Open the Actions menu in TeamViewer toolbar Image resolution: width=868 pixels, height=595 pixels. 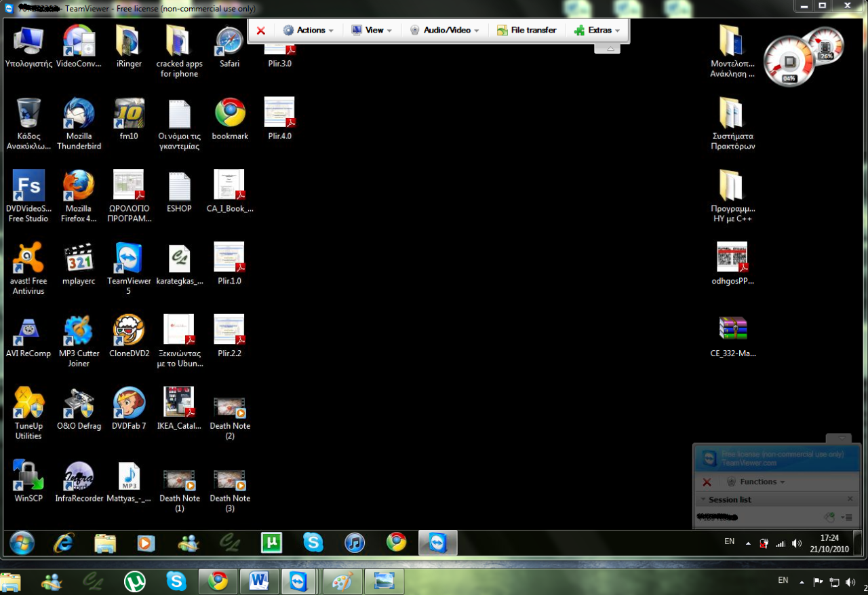coord(309,31)
